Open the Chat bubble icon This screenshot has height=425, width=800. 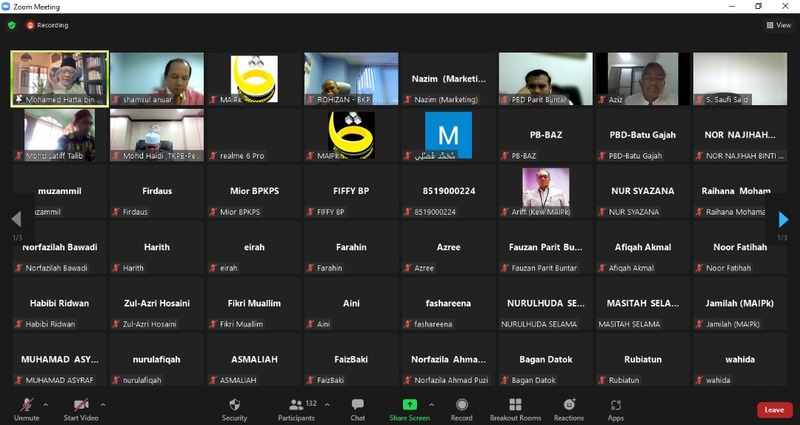click(358, 405)
